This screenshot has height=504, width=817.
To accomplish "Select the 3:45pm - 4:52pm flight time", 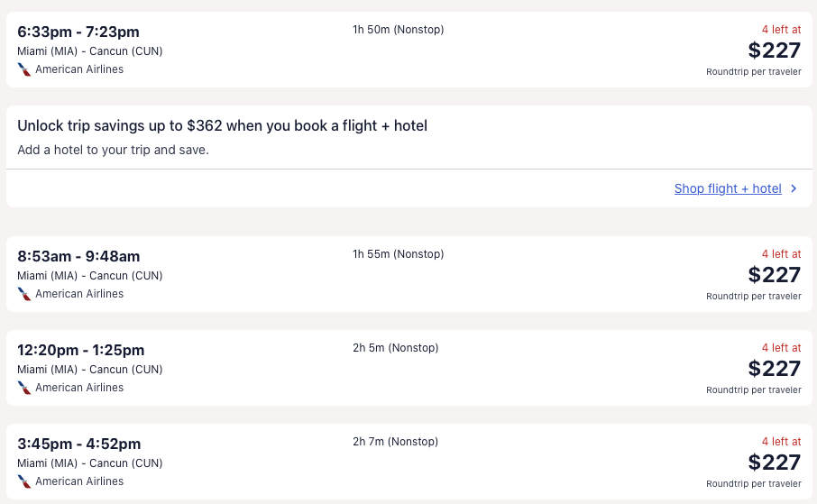I will point(79,444).
